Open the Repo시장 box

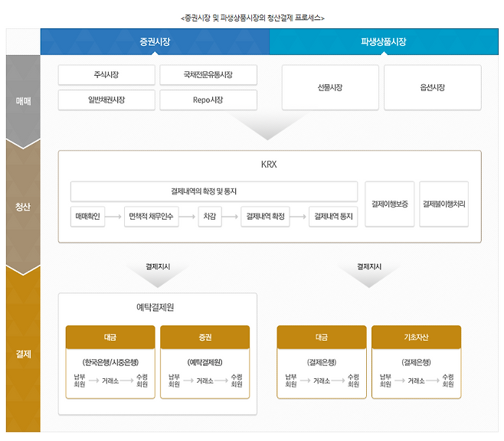[x=208, y=100]
